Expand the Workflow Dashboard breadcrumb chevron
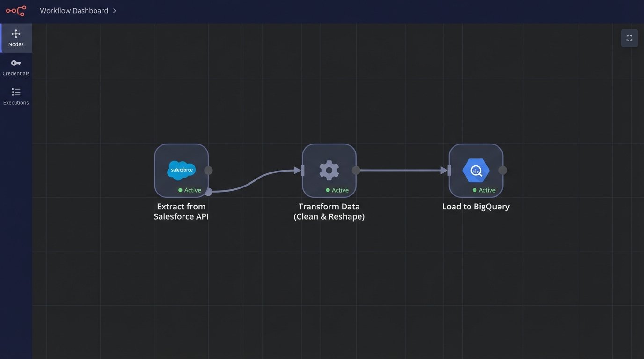The width and height of the screenshot is (644, 359). [x=114, y=10]
